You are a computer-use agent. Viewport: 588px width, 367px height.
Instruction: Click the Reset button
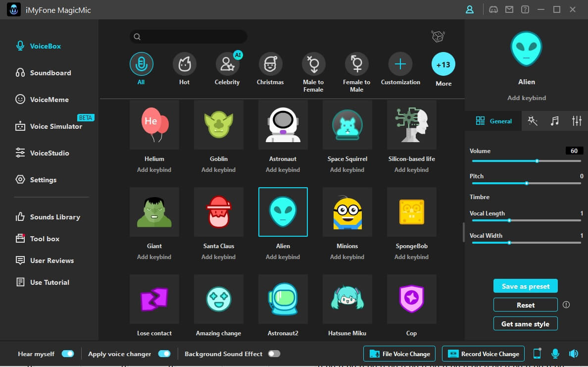tap(525, 305)
